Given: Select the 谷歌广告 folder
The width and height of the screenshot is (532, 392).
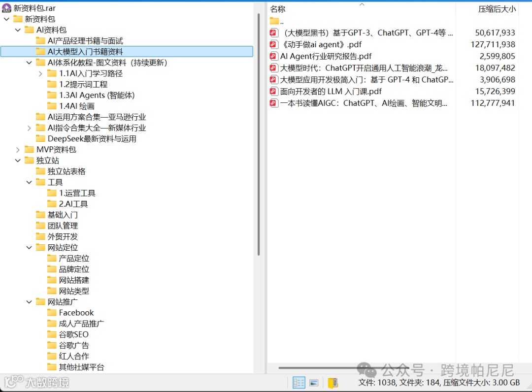Looking at the screenshot, I should pos(74,345).
